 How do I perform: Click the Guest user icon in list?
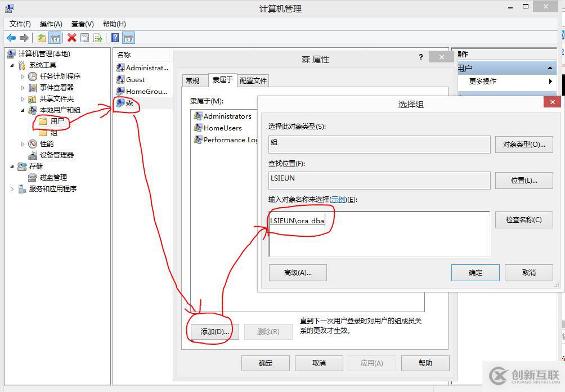point(120,79)
